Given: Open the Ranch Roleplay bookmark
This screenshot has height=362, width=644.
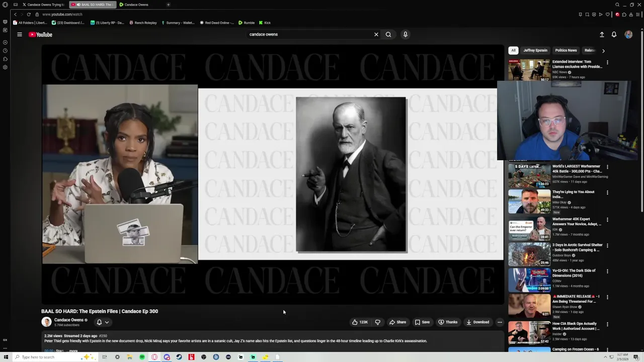Looking at the screenshot, I should click(143, 23).
